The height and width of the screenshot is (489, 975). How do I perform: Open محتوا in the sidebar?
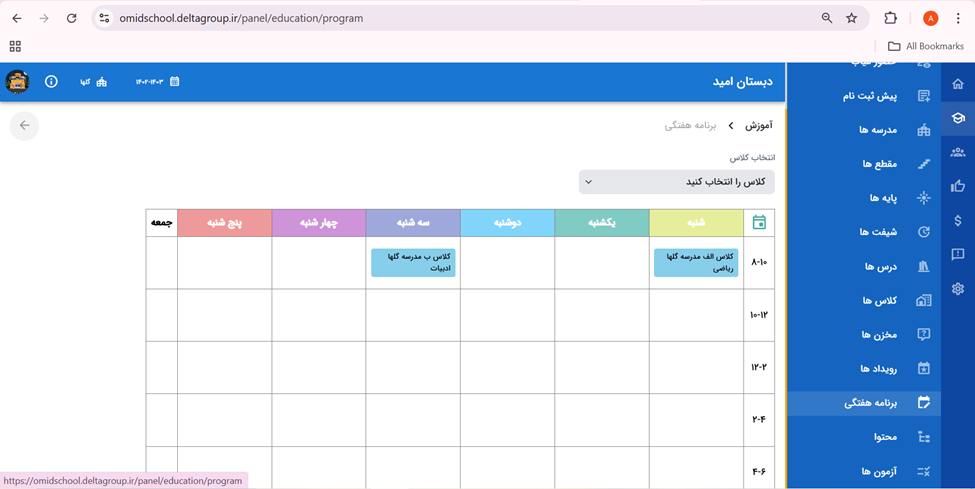coord(864,437)
